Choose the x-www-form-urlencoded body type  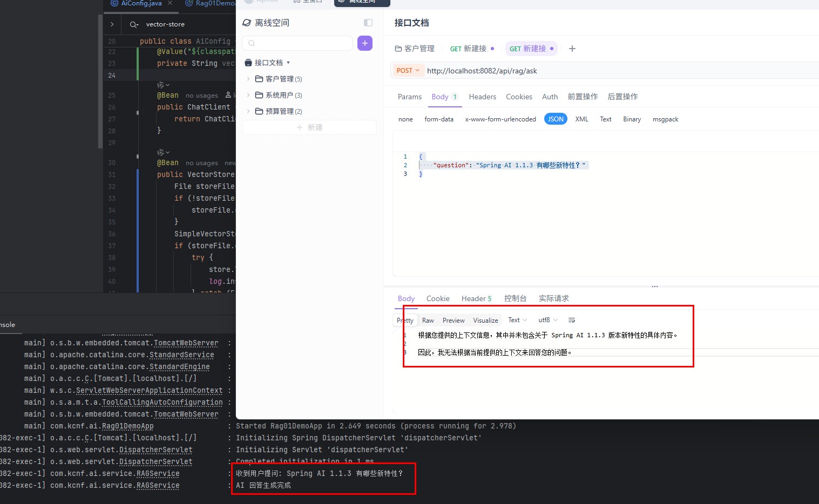500,119
